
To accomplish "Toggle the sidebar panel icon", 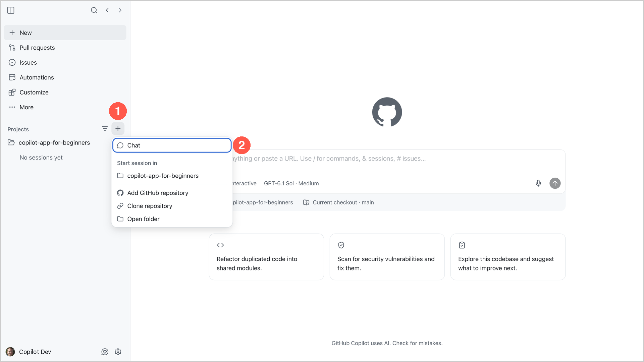I will pos(11,10).
